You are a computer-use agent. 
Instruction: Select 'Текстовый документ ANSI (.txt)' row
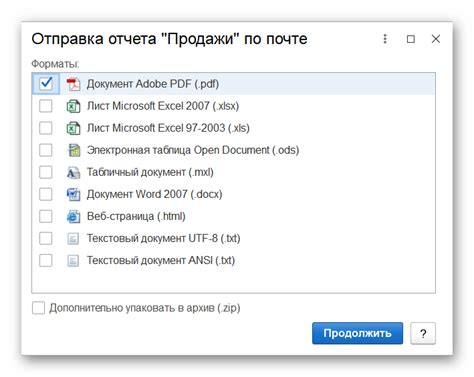(233, 260)
